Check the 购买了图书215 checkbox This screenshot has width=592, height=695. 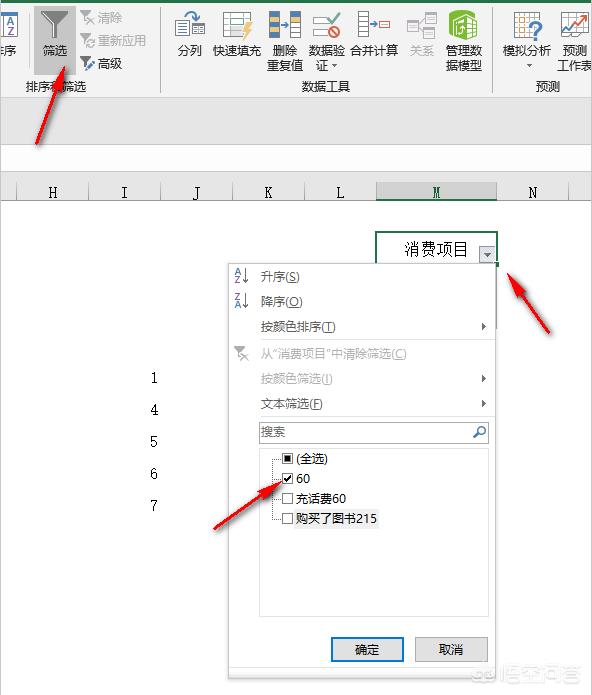288,518
